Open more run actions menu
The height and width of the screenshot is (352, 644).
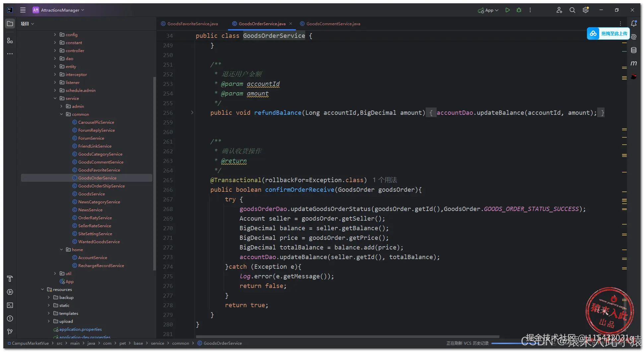[x=530, y=10]
